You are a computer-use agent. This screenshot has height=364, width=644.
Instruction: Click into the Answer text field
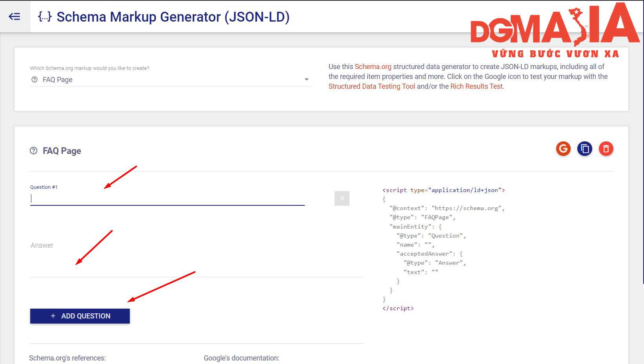tap(196, 256)
